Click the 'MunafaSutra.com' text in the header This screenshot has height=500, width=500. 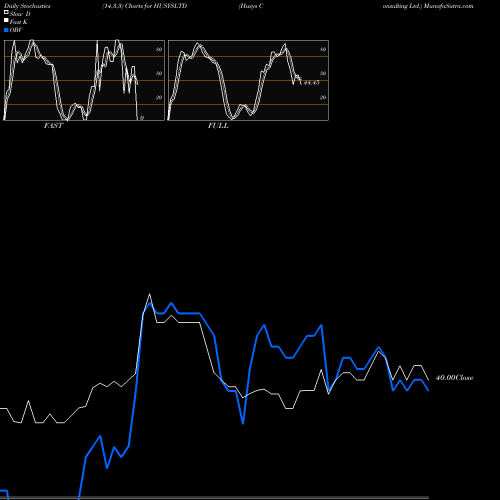[x=448, y=6]
